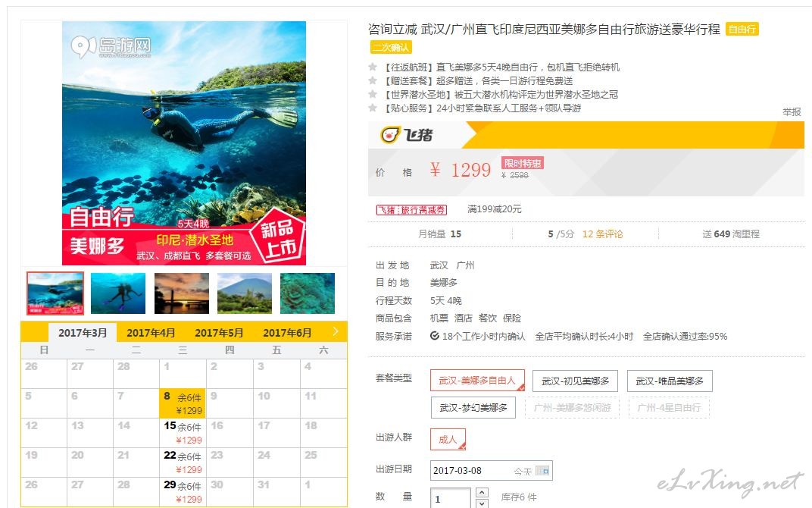Click the Fliggy pig logo icon
Screen dimensions: 812x508
point(390,135)
